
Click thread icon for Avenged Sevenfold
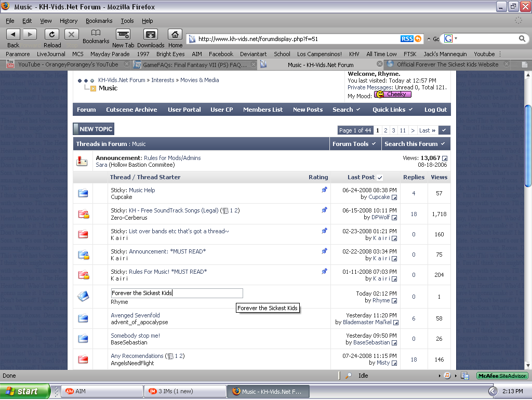tap(83, 318)
